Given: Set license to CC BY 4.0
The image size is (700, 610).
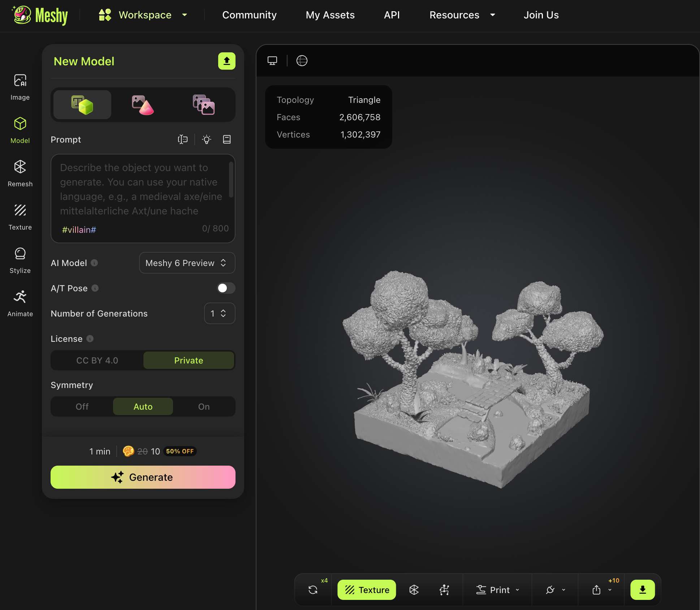Looking at the screenshot, I should point(97,360).
